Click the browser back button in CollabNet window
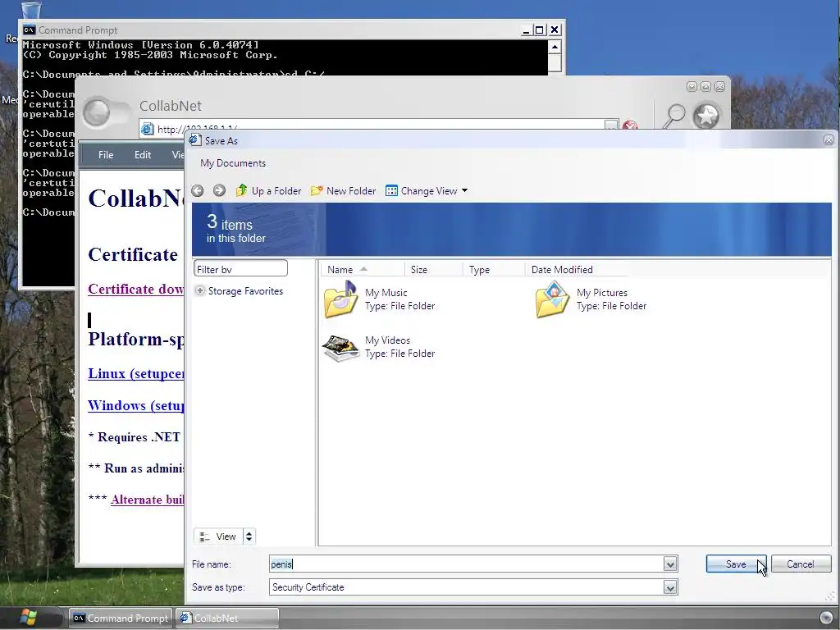This screenshot has height=630, width=840. tap(97, 113)
